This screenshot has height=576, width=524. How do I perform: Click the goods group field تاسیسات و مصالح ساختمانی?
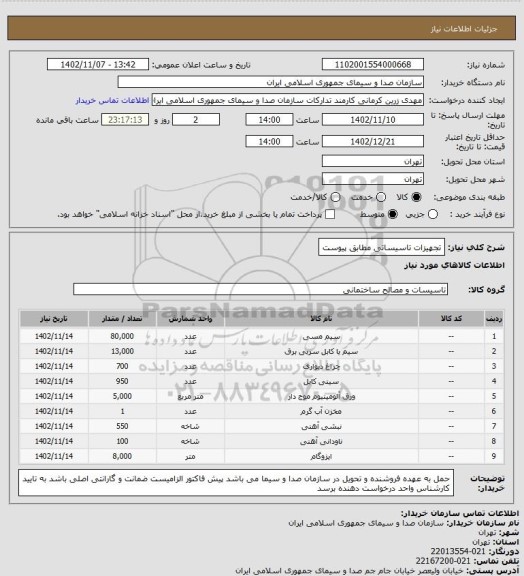(261, 289)
